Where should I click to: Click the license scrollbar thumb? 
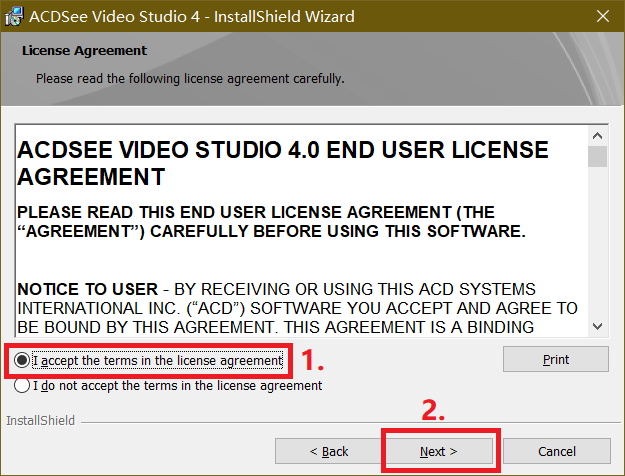point(597,157)
